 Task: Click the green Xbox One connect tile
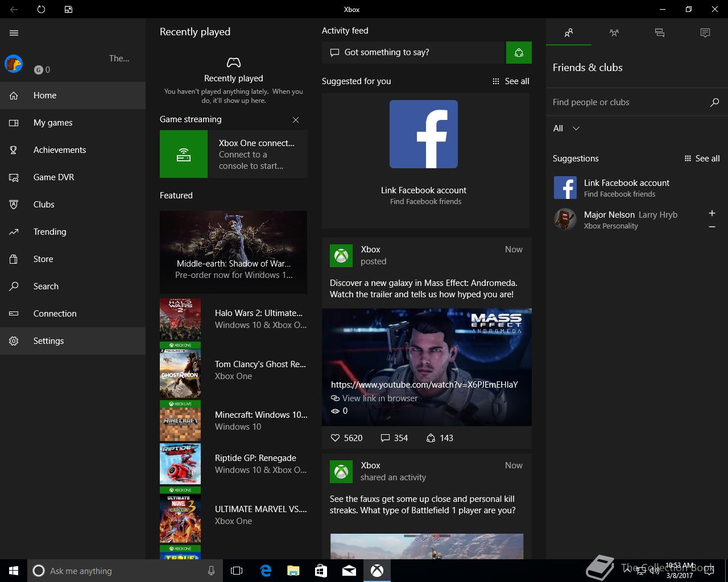[x=184, y=154]
